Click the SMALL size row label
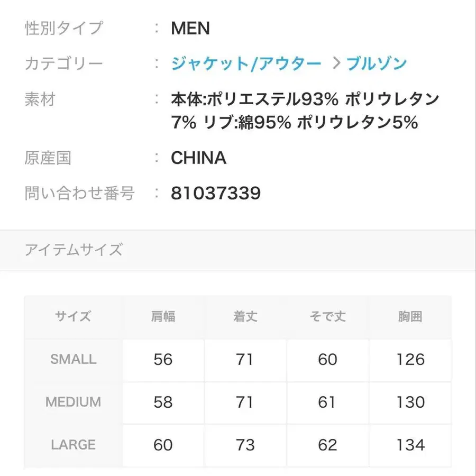 pos(72,360)
